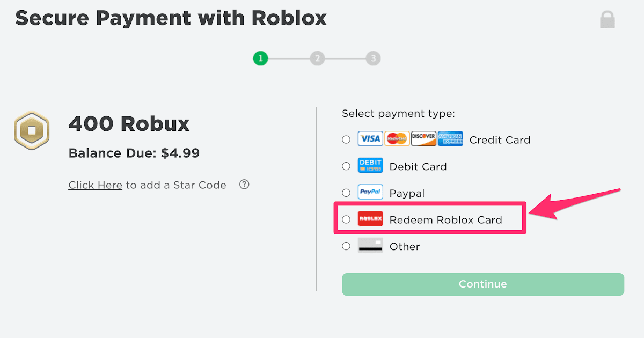Select the Credit Card radio button
This screenshot has height=338, width=644.
click(x=346, y=139)
